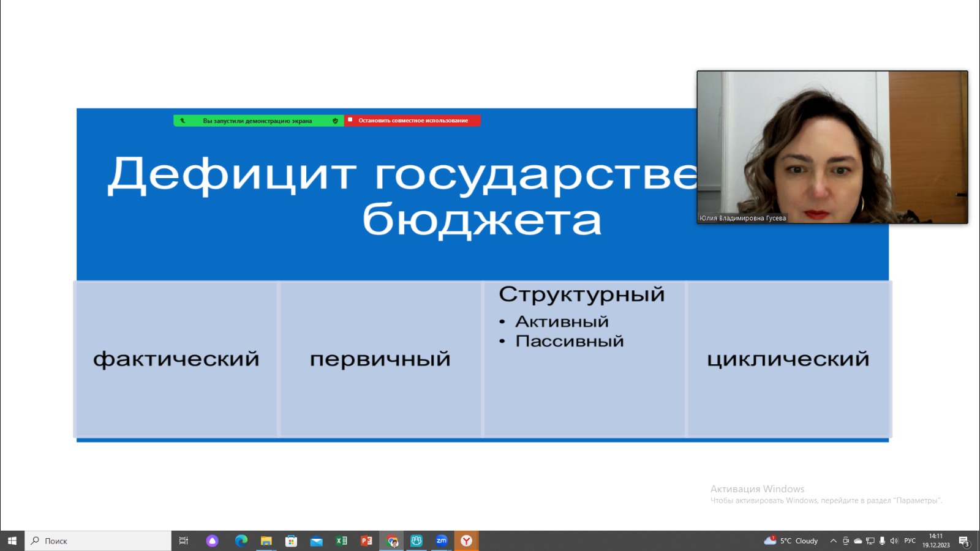980x551 pixels.
Task: Open the notification center with 3 alerts
Action: pyautogui.click(x=964, y=541)
